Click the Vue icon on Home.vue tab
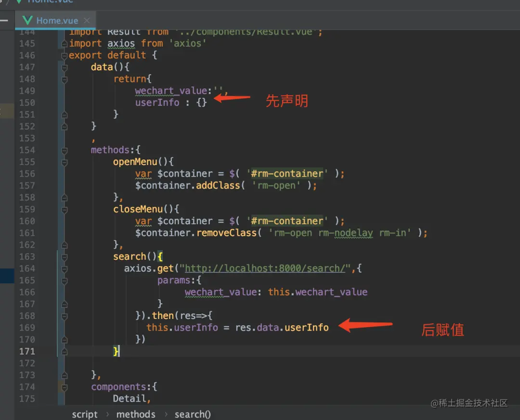Image resolution: width=520 pixels, height=420 pixels. pyautogui.click(x=27, y=20)
